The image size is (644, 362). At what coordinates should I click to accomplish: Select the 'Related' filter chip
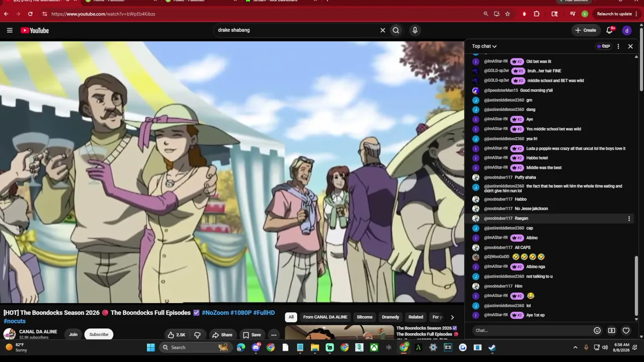[416, 317]
